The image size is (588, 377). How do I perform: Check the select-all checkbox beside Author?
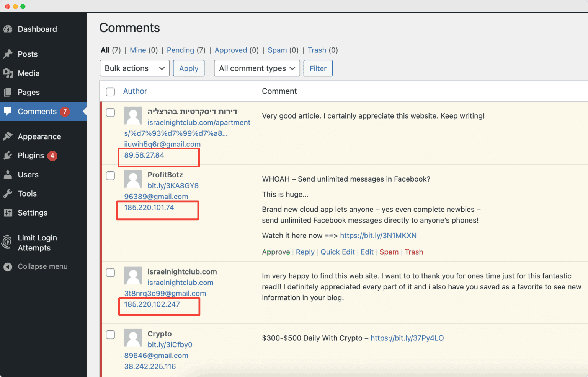point(110,92)
